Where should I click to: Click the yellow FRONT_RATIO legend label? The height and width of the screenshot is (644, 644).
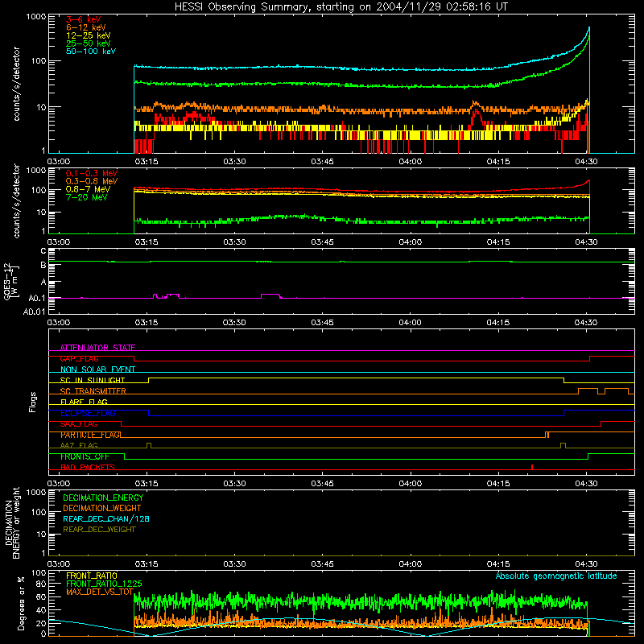pos(92,576)
